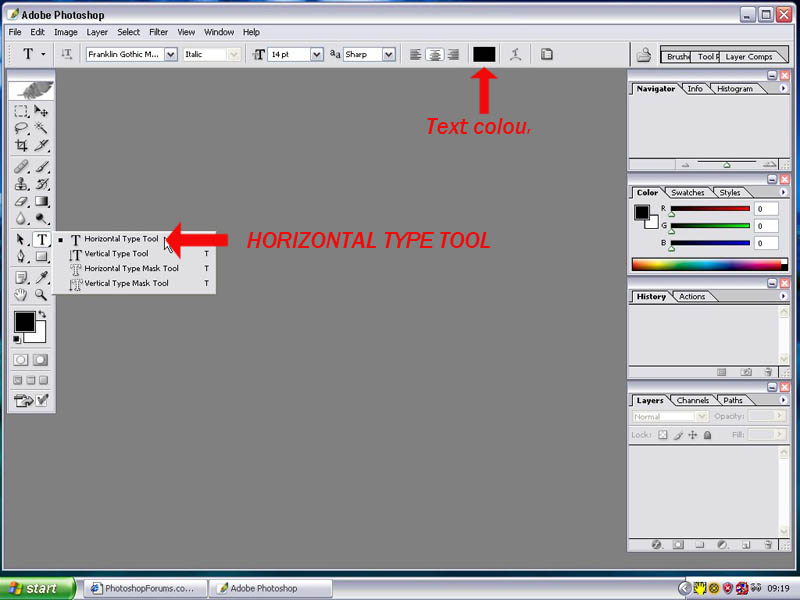The height and width of the screenshot is (600, 800).
Task: Open the Filter menu
Action: [x=158, y=31]
